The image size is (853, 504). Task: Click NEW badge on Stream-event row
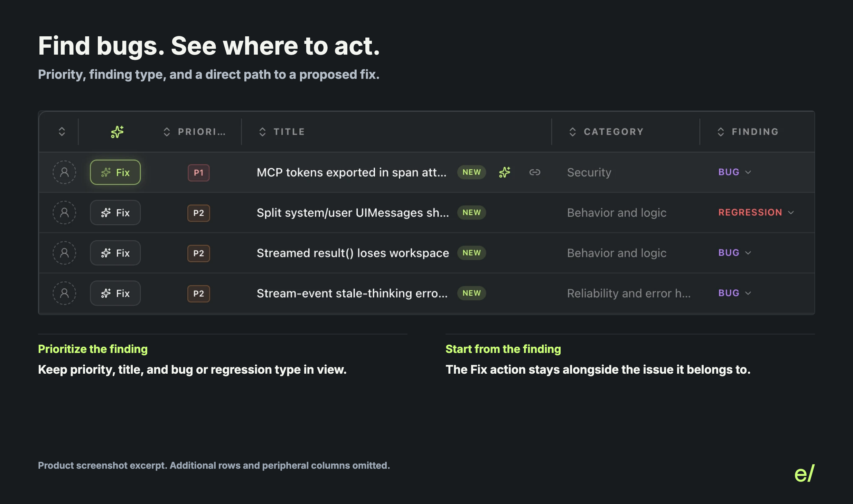pos(471,293)
